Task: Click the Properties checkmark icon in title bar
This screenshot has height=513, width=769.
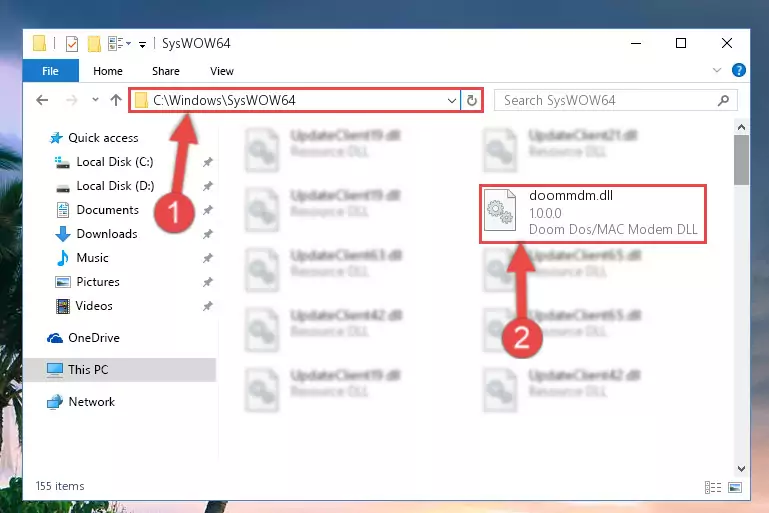Action: (72, 44)
